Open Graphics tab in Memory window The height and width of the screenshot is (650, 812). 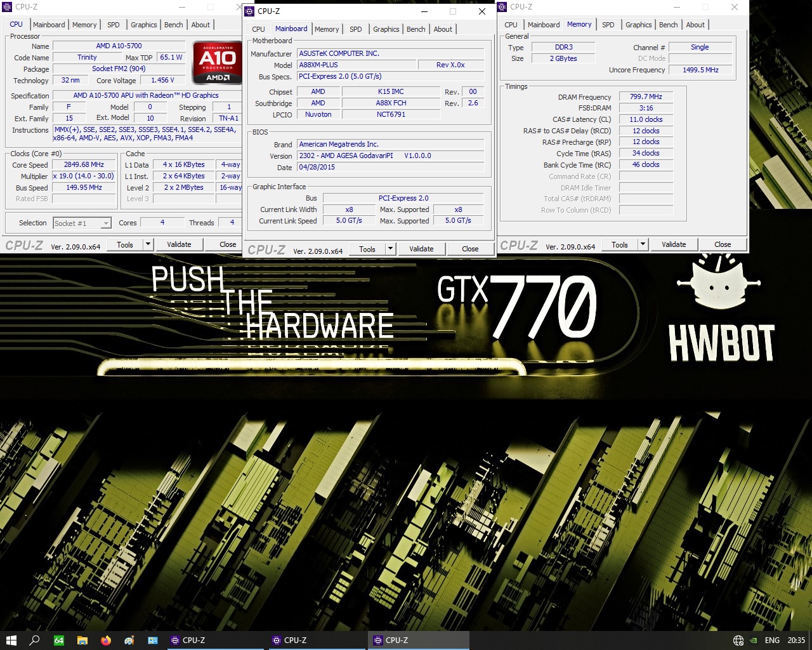639,25
